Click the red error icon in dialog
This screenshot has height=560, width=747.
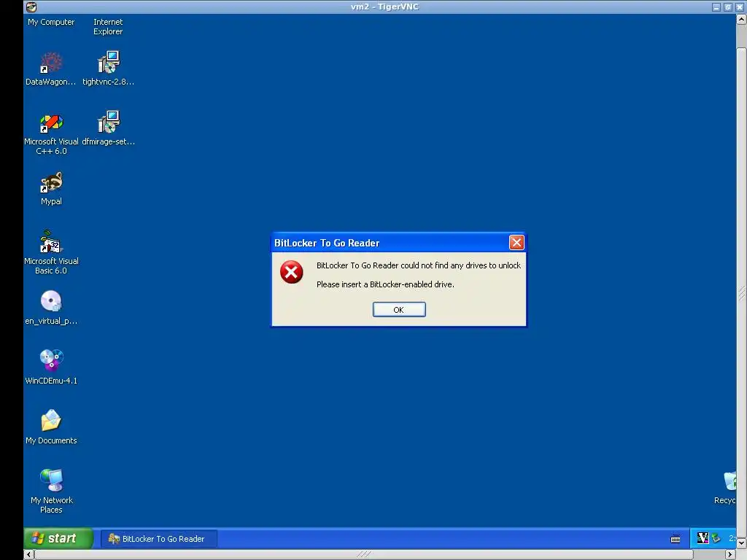[x=291, y=272]
